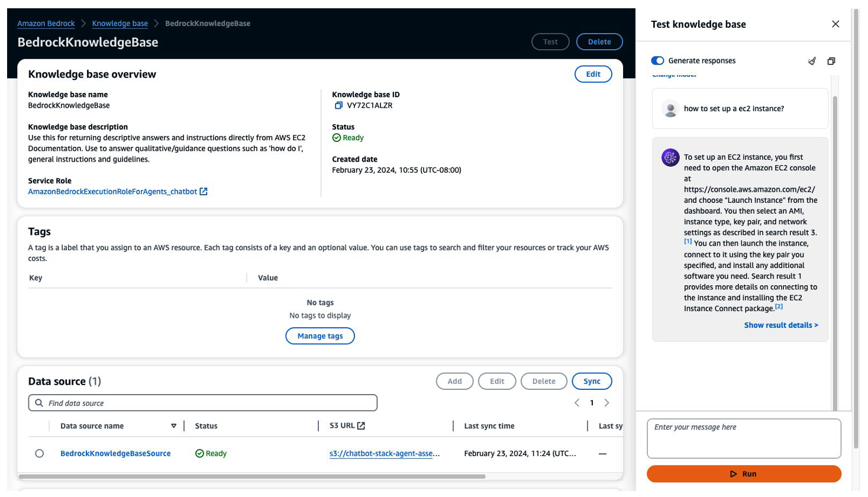Click the clear chat broom icon
This screenshot has height=497, width=868.
812,61
